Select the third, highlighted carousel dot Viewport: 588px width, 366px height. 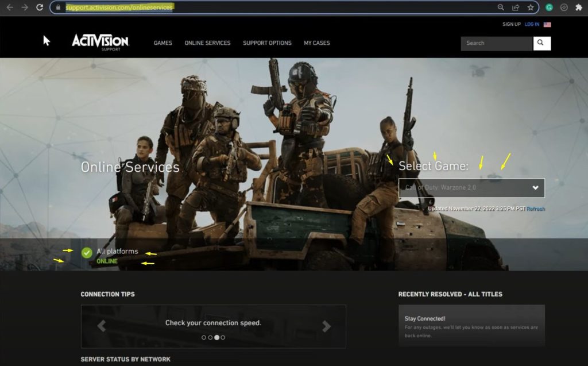click(216, 337)
